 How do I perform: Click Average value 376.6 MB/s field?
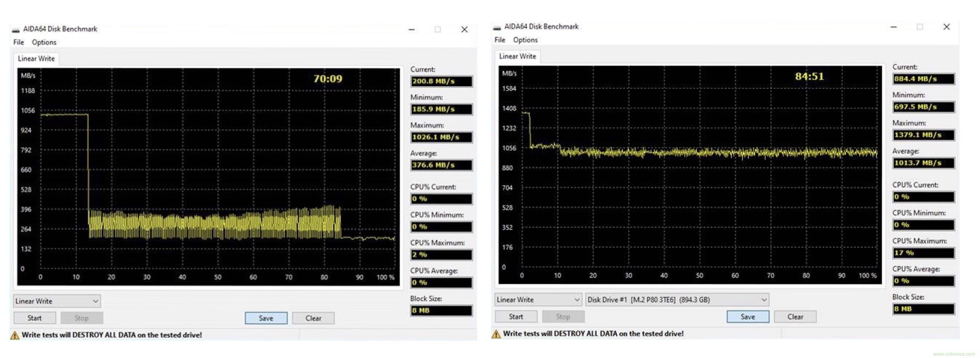point(441,165)
